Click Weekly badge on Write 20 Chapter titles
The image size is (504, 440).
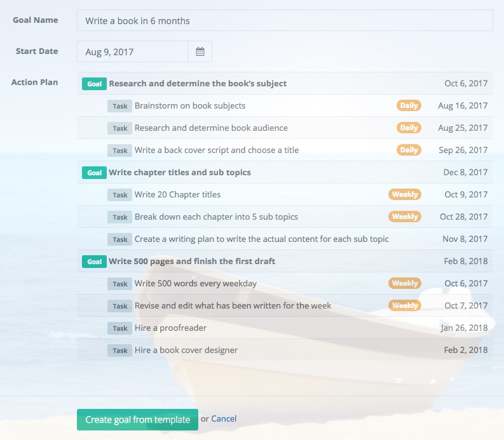[x=405, y=194]
